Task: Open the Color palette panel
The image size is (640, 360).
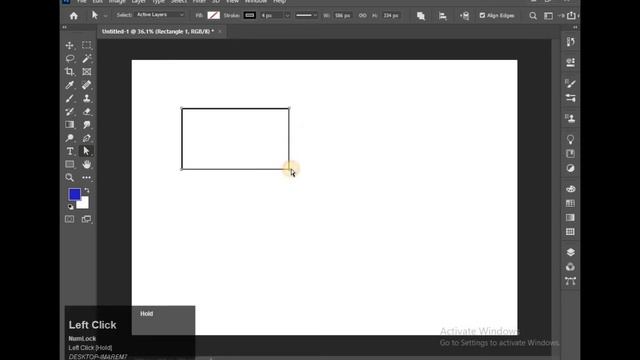Action: tap(571, 189)
